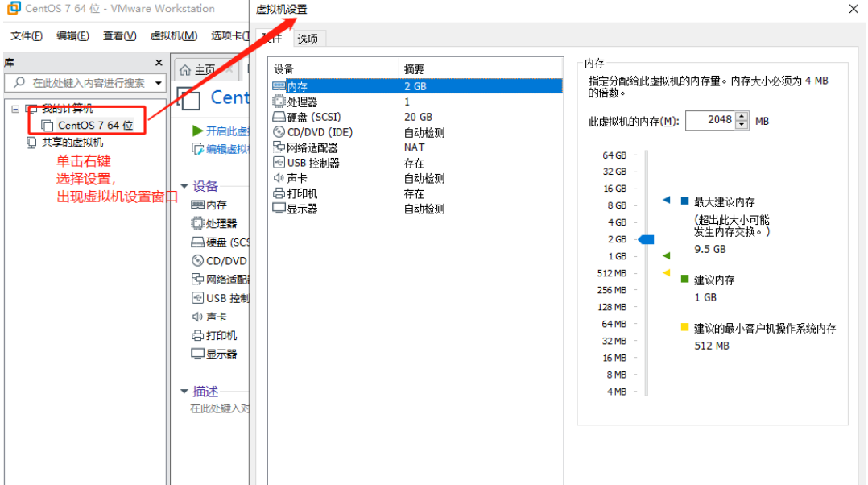
Task: Click the green power-on play icon
Action: tap(197, 131)
